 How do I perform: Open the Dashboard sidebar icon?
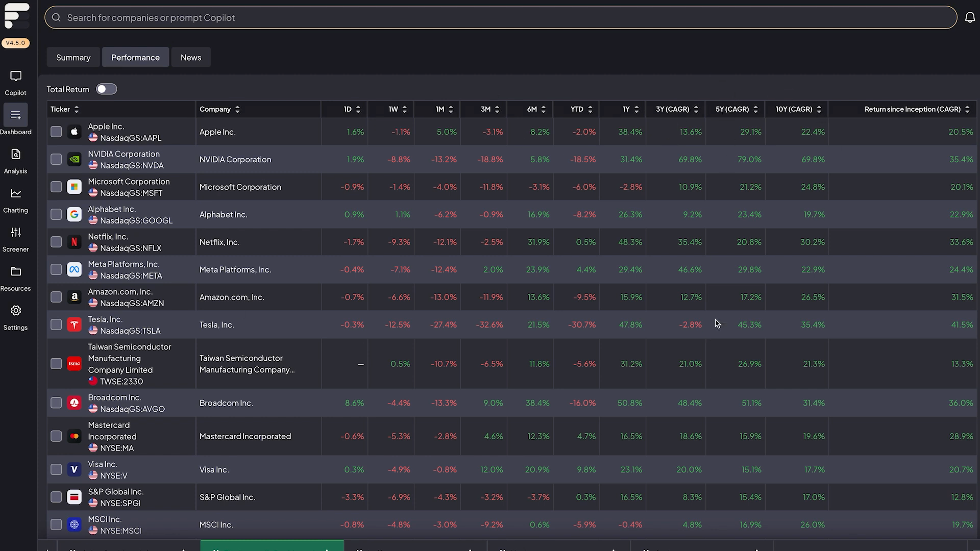(16, 115)
